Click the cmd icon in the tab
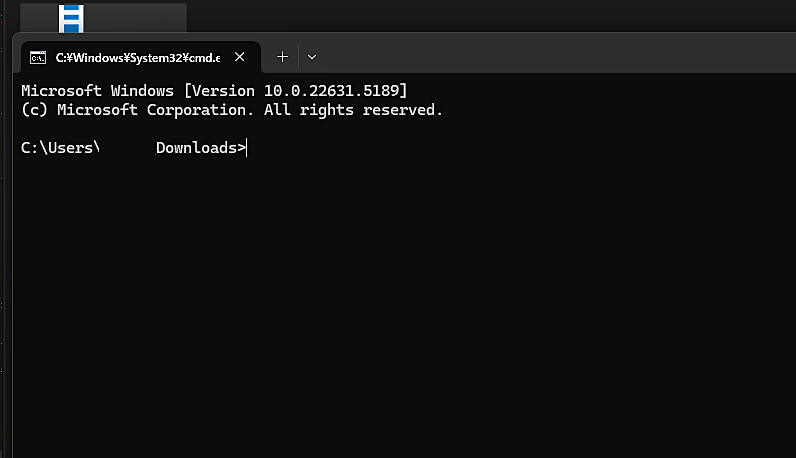The height and width of the screenshot is (458, 796). (38, 58)
